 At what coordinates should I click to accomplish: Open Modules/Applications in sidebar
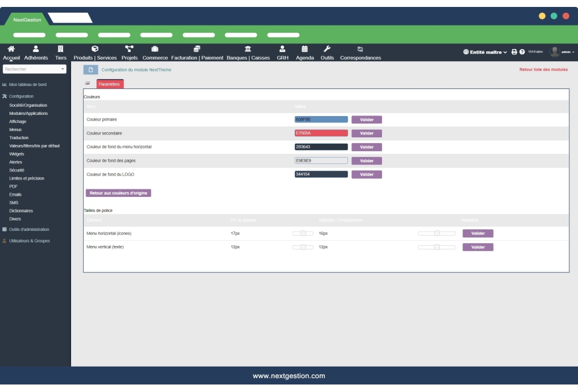28,114
